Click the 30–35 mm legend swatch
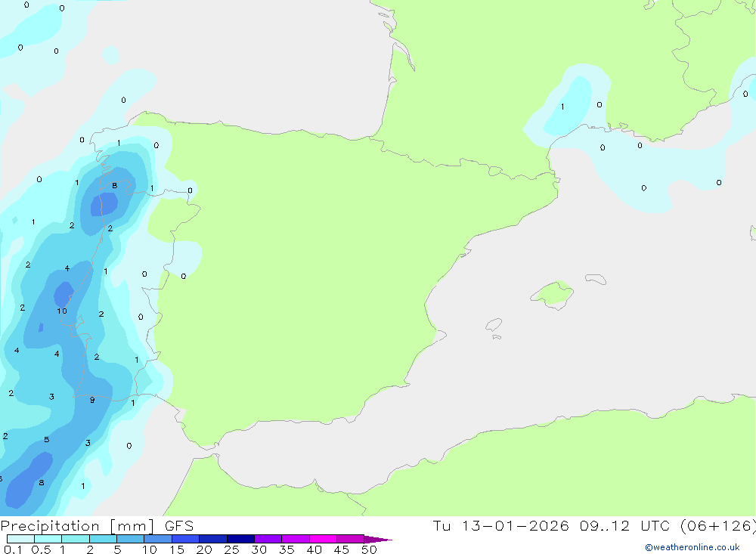Image resolution: width=756 pixels, height=554 pixels. click(268, 539)
